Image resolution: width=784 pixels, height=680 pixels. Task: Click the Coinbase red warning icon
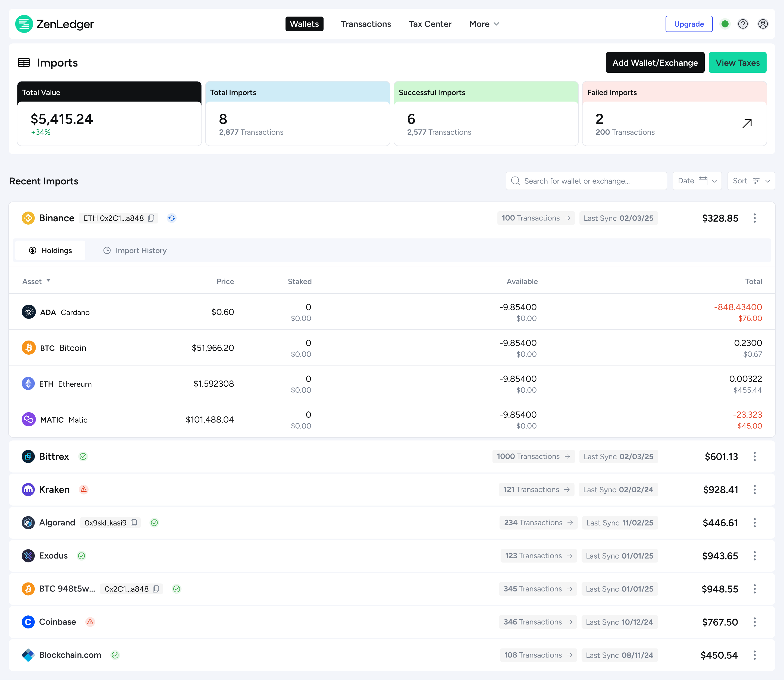click(x=90, y=622)
